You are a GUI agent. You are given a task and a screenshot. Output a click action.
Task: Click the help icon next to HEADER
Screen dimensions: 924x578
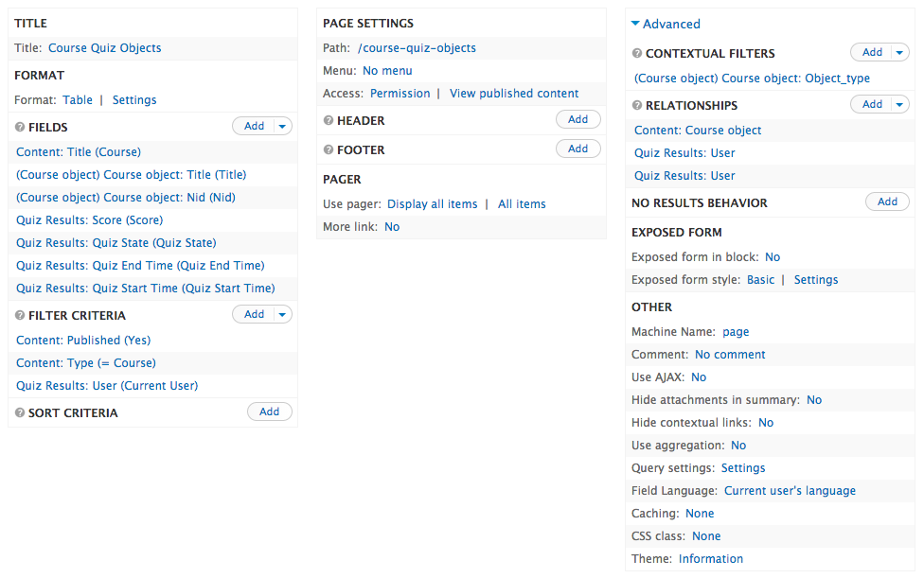coord(329,121)
